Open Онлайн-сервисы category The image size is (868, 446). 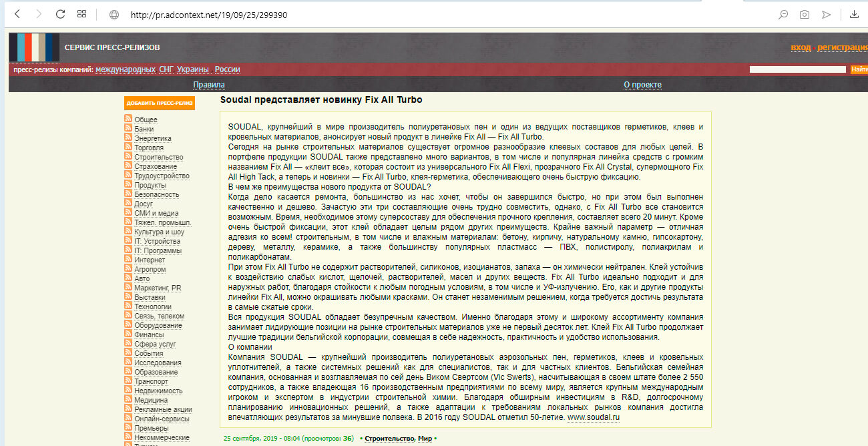pos(162,419)
